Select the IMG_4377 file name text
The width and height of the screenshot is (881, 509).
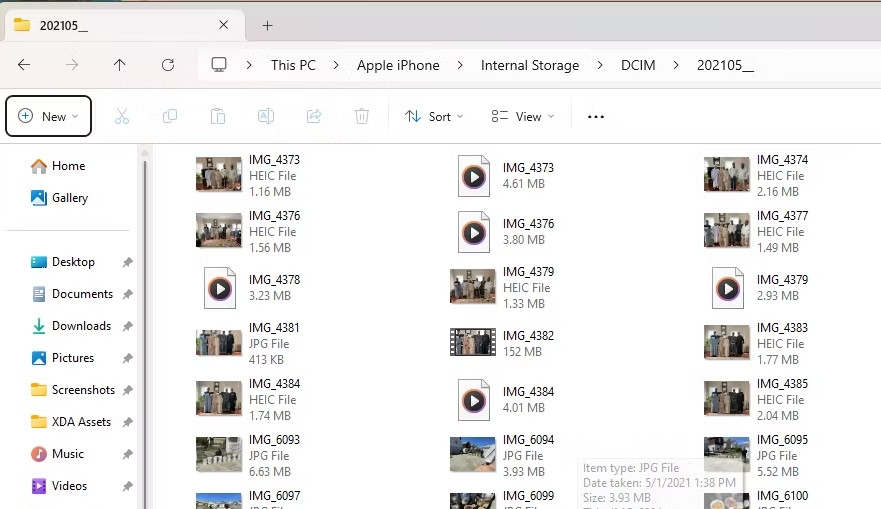coord(782,216)
